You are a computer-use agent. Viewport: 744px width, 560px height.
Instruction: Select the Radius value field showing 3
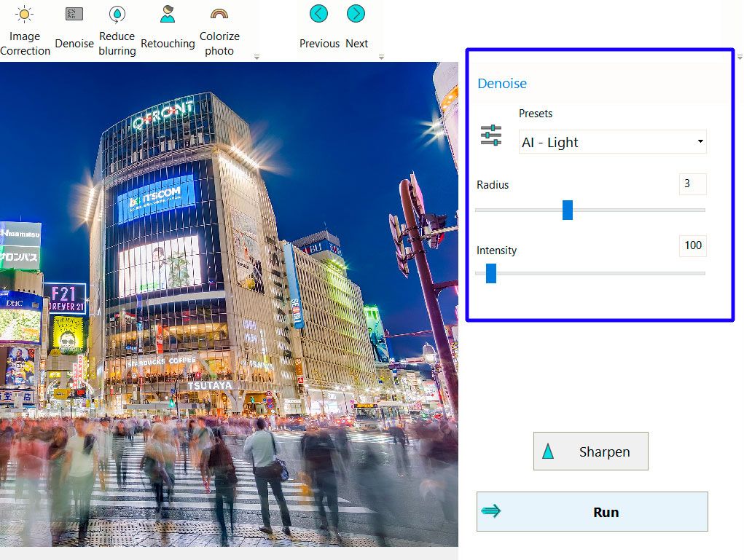click(693, 184)
